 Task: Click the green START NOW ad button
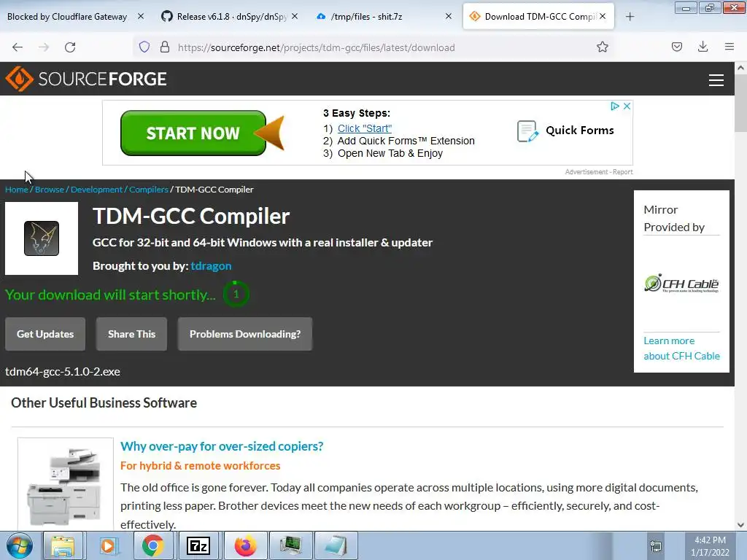pos(193,133)
